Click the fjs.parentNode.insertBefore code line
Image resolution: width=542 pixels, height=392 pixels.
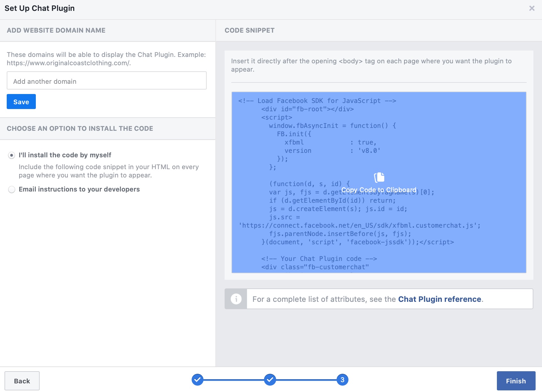tap(340, 234)
